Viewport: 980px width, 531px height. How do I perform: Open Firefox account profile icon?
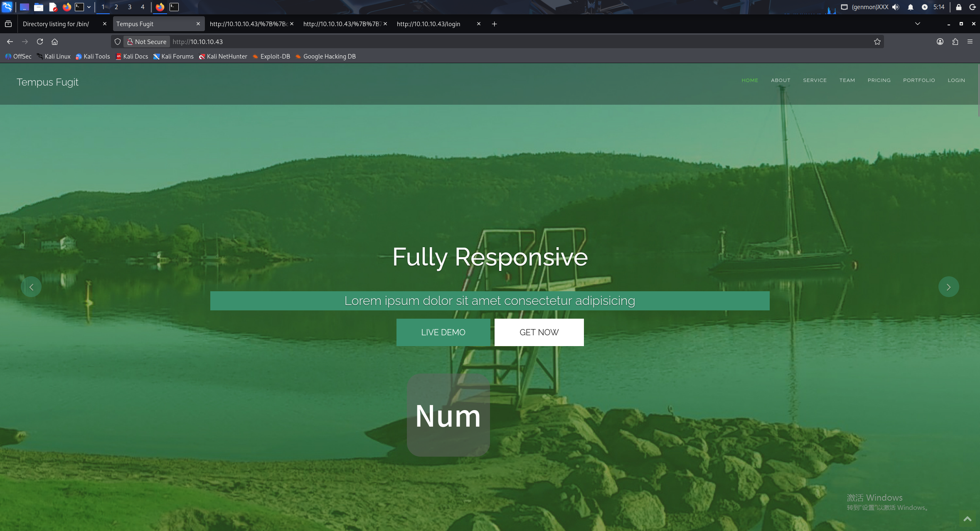coord(940,42)
